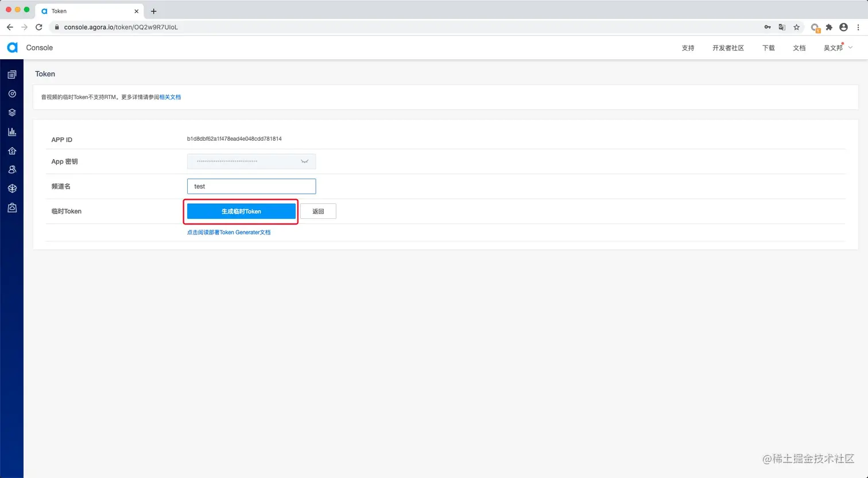Image resolution: width=868 pixels, height=478 pixels.
Task: Click the Agora logo in the header
Action: pos(12,48)
